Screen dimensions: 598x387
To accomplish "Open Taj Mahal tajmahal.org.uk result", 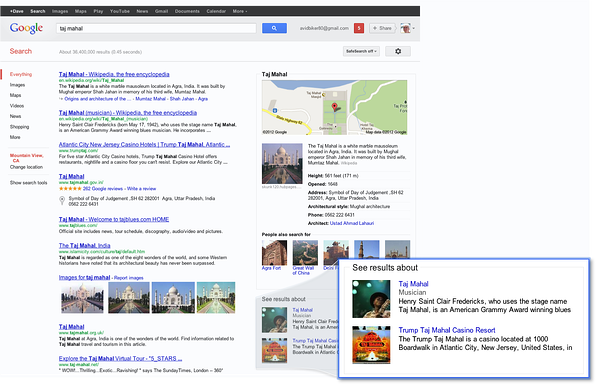I will pos(72,327).
